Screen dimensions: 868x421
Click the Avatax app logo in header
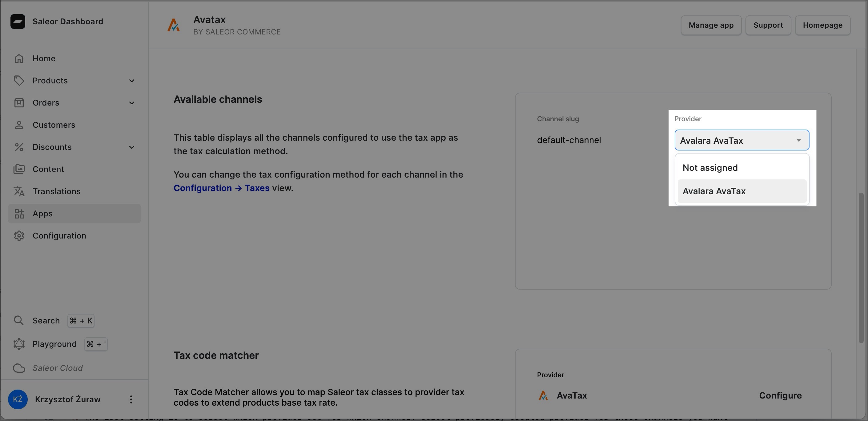point(174,25)
